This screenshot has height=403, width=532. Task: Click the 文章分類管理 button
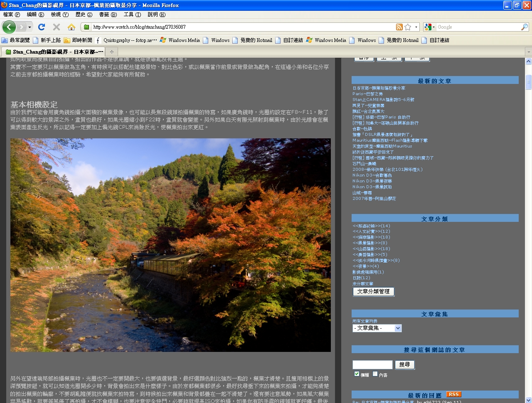[373, 292]
